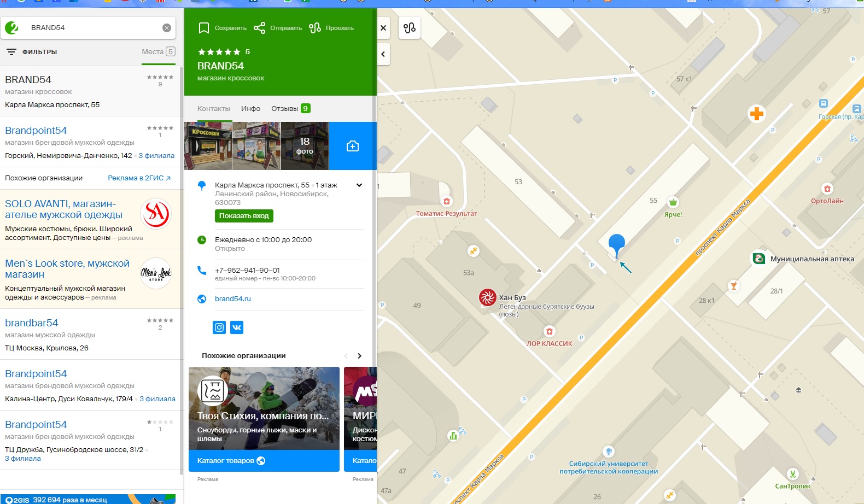Open the VK social icon
The height and width of the screenshot is (504, 864).
[x=237, y=327]
